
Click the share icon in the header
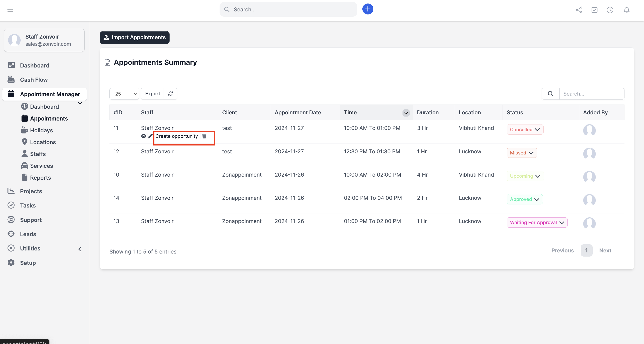tap(579, 10)
